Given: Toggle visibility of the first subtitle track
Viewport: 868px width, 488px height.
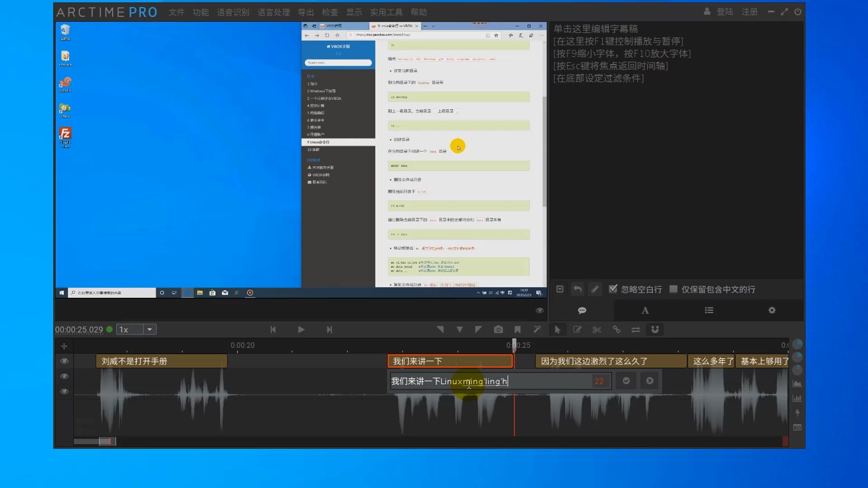Looking at the screenshot, I should pyautogui.click(x=64, y=361).
